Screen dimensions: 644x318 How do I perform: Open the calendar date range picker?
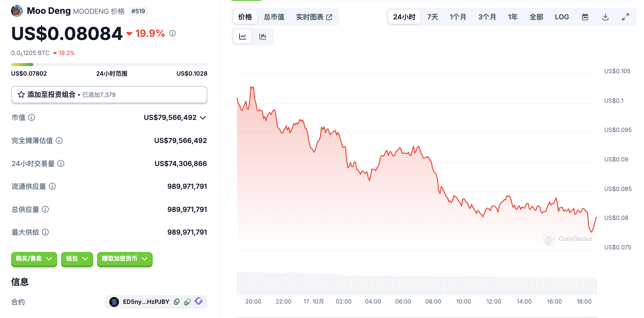585,17
